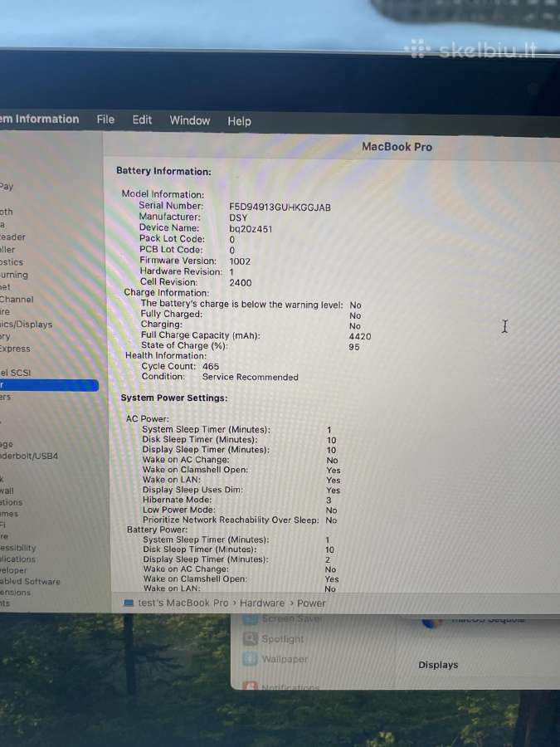The height and width of the screenshot is (747, 560).
Task: Open the File menu
Action: [x=105, y=120]
